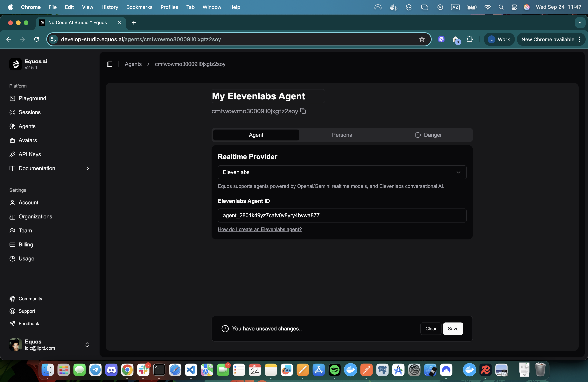Copy the agent ID to clipboard
Screen dimensions: 588x382
pos(303,111)
